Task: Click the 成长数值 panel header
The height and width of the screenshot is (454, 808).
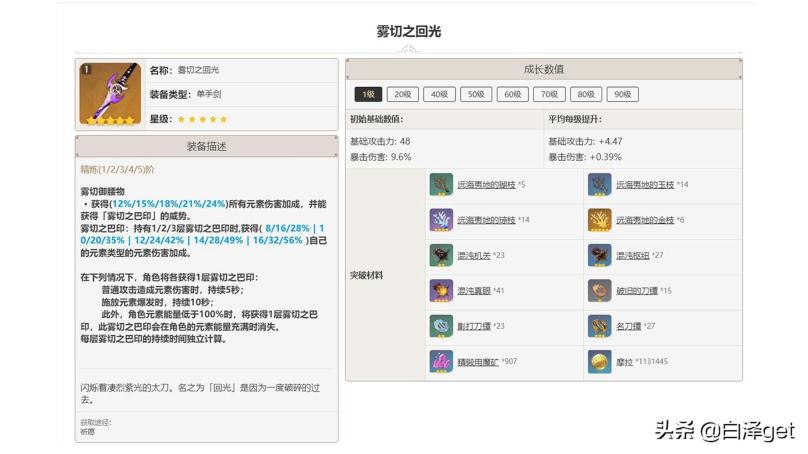Action: pos(543,69)
